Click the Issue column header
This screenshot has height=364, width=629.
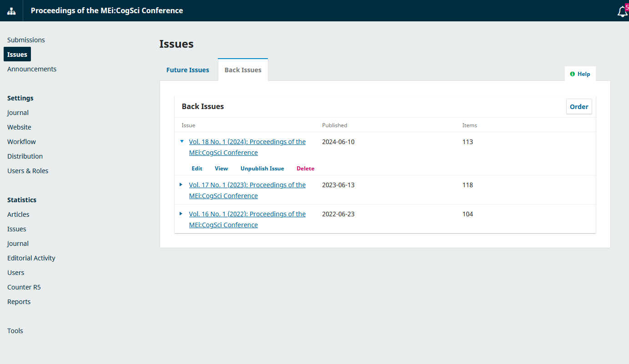tap(188, 125)
